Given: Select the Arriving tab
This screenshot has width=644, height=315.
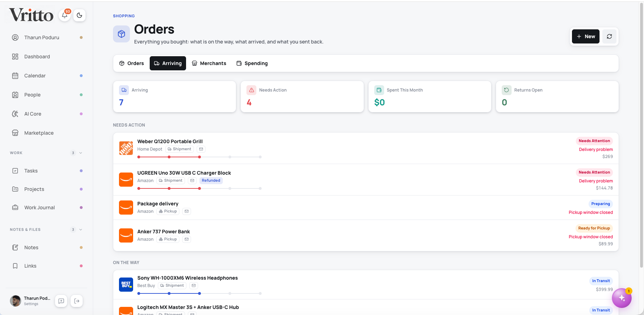Looking at the screenshot, I should point(168,63).
